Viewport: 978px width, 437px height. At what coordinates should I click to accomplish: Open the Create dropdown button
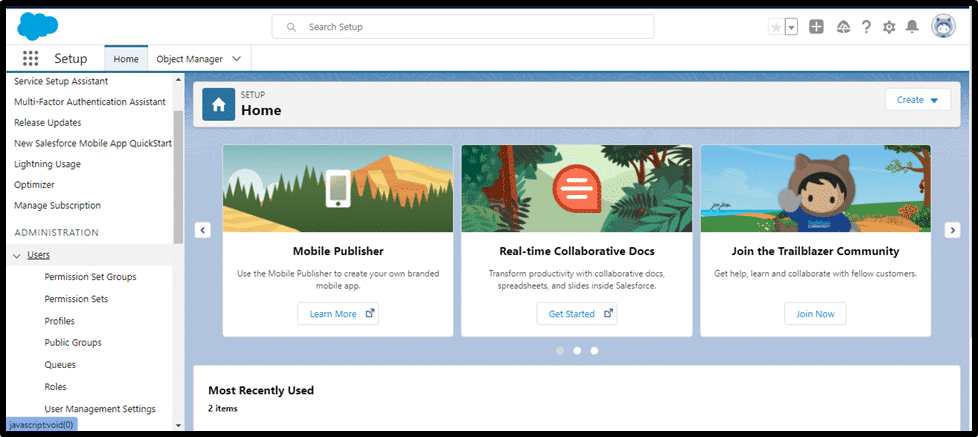pos(917,100)
